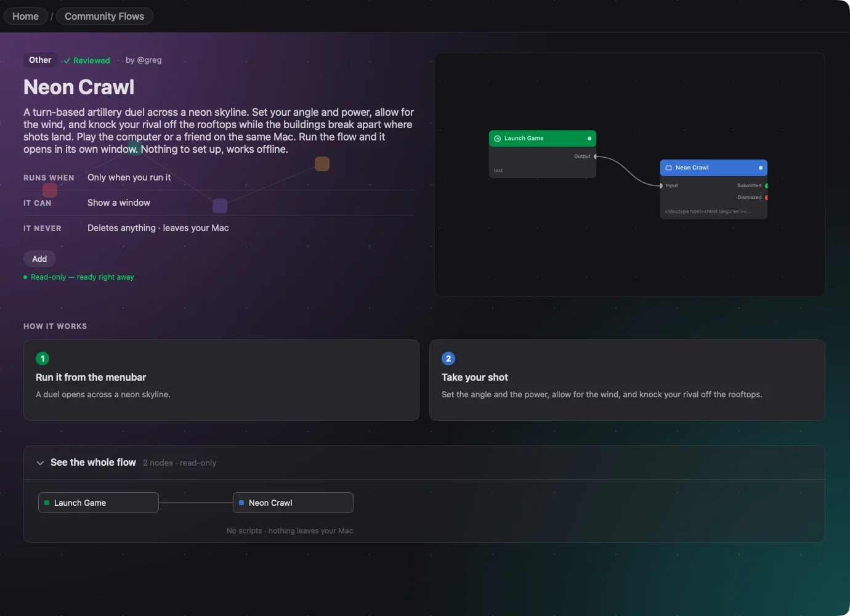Click the green square on Launch Game chip
This screenshot has width=850, height=616.
(47, 503)
